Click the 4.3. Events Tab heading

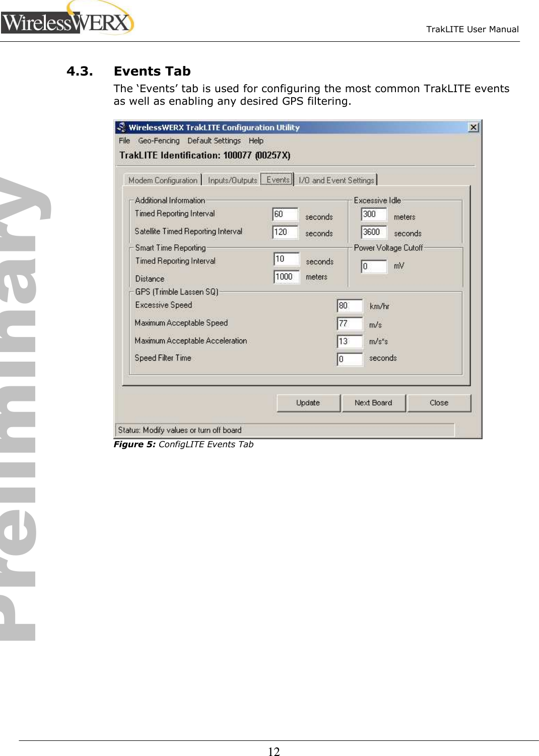coord(128,71)
